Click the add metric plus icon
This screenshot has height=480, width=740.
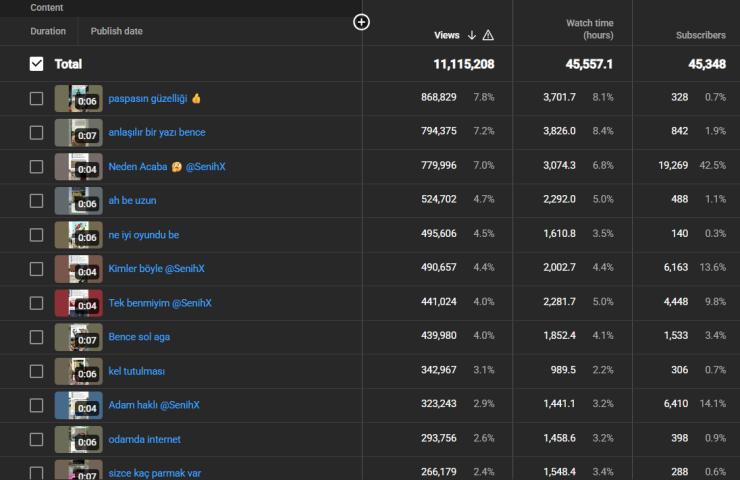362,22
